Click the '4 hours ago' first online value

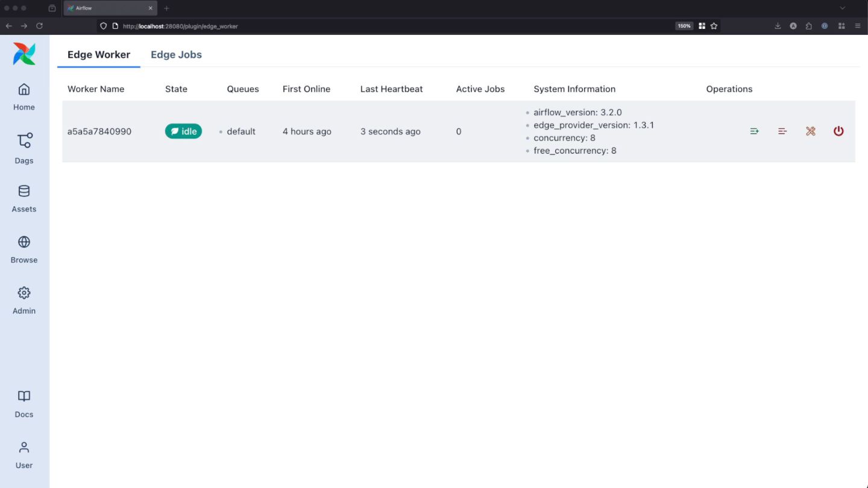click(307, 131)
